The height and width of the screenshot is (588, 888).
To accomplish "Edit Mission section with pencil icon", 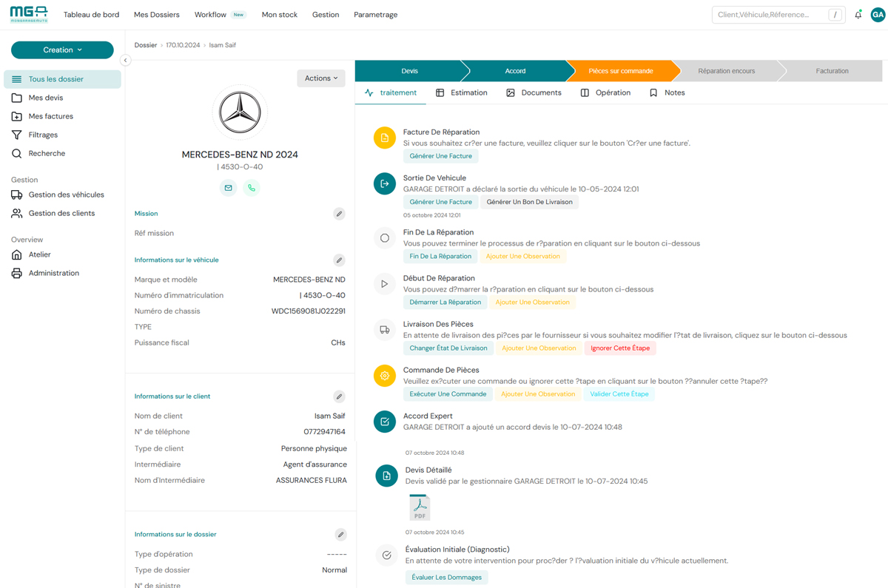I will (339, 214).
